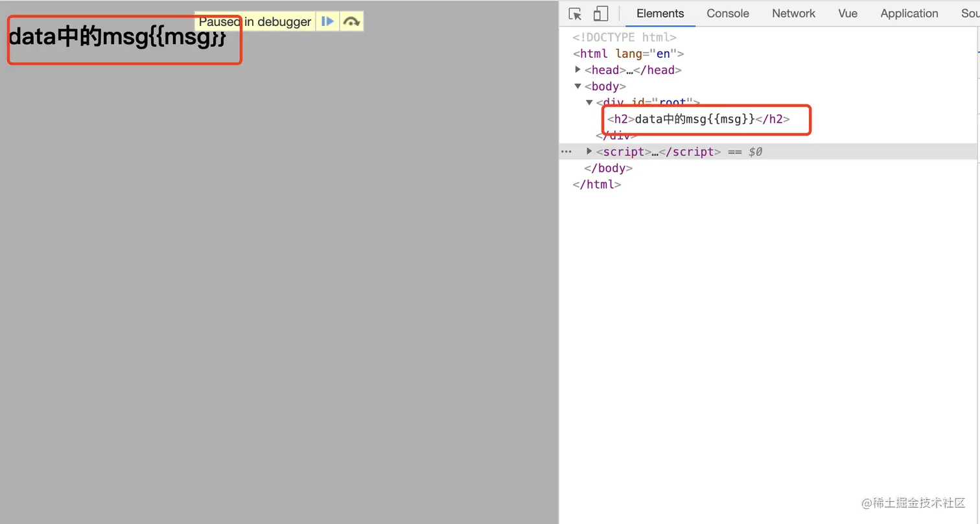Click the inspect element picker icon

pyautogui.click(x=575, y=14)
